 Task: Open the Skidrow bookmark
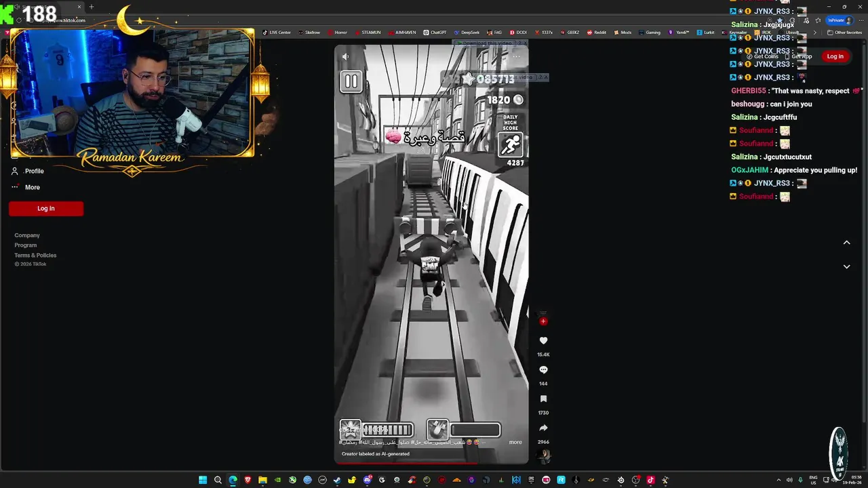pos(309,32)
